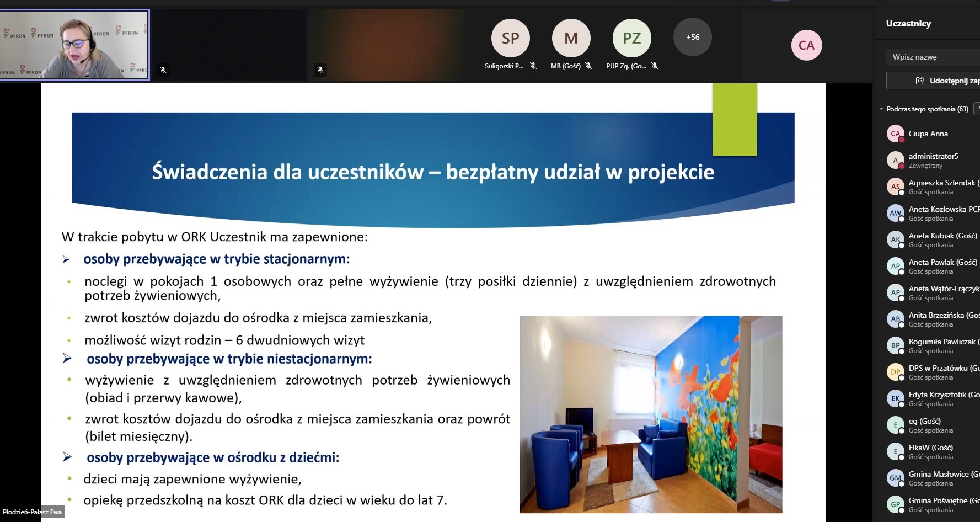Collapse the 'Podczas tego spotkania (63)' section
Screen dimensions: 980x522
tap(881, 109)
